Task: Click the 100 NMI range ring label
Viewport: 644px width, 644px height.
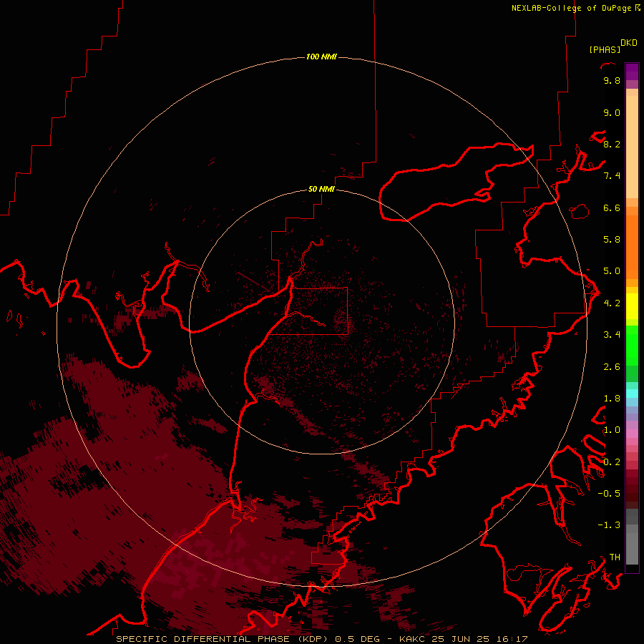Action: coord(321,57)
